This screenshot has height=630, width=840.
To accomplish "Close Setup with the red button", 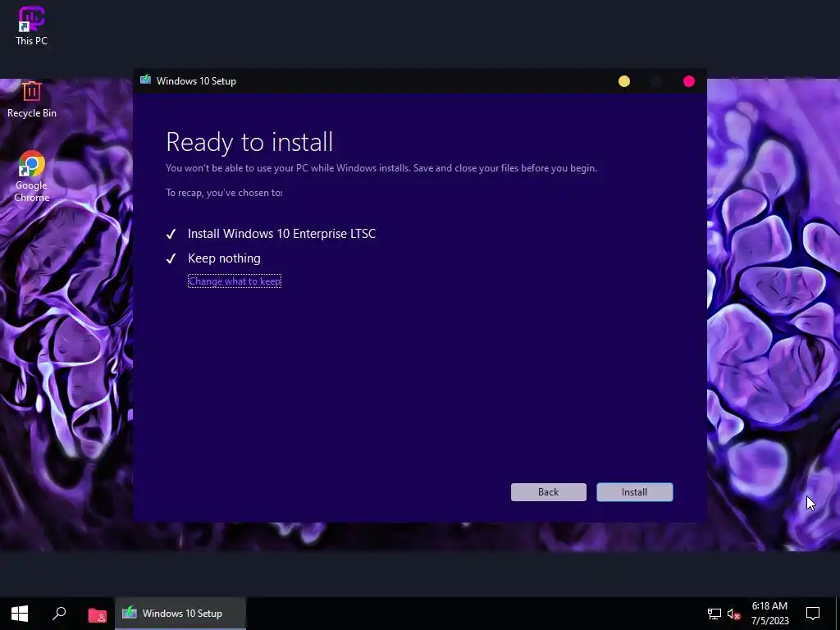I will [x=689, y=81].
